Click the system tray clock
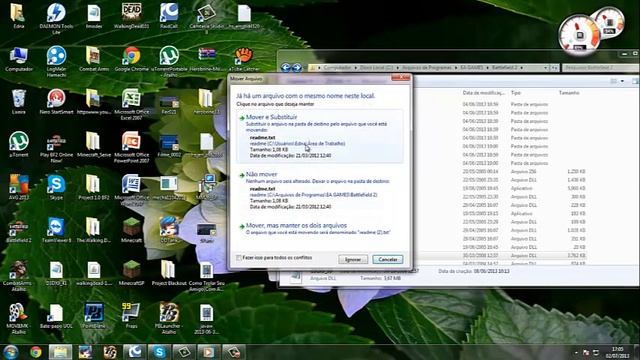Screen dimensions: 640x360 pyautogui.click(x=617, y=352)
